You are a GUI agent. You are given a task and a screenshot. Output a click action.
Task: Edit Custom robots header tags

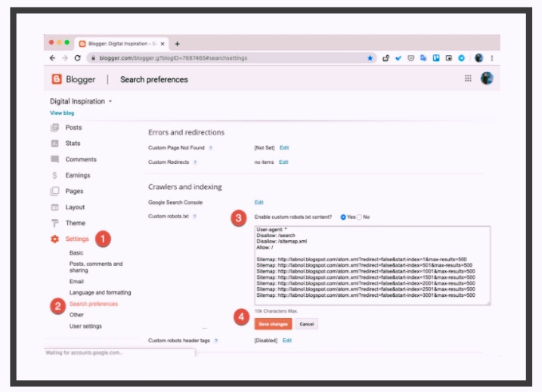point(287,341)
